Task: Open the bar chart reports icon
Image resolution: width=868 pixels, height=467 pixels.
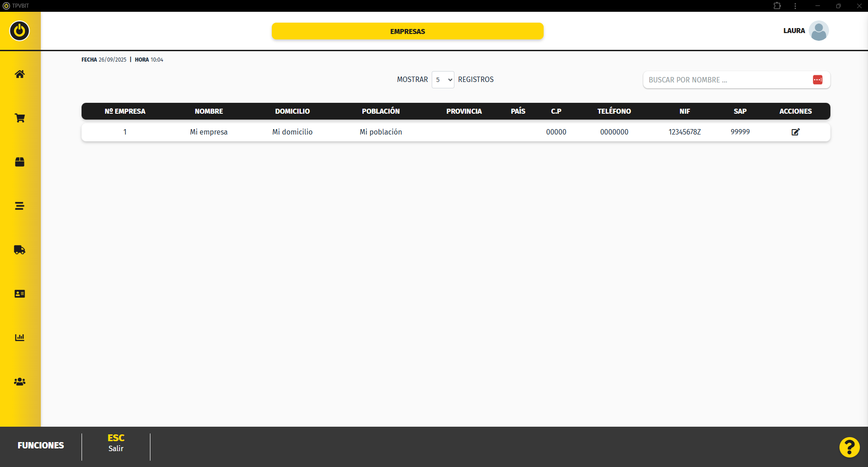Action: 19,338
